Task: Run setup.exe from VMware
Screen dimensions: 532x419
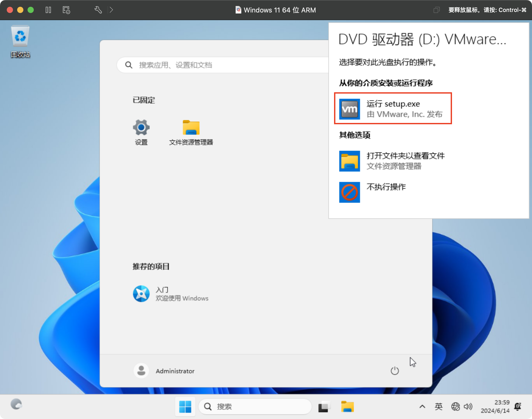Action: point(393,108)
